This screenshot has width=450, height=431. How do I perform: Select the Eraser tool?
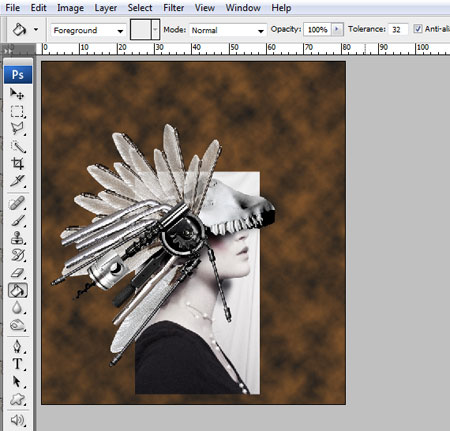pos(17,273)
